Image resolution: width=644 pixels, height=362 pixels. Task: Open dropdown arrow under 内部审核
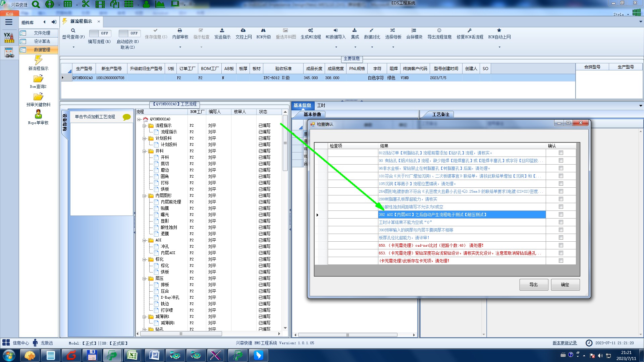tap(180, 47)
